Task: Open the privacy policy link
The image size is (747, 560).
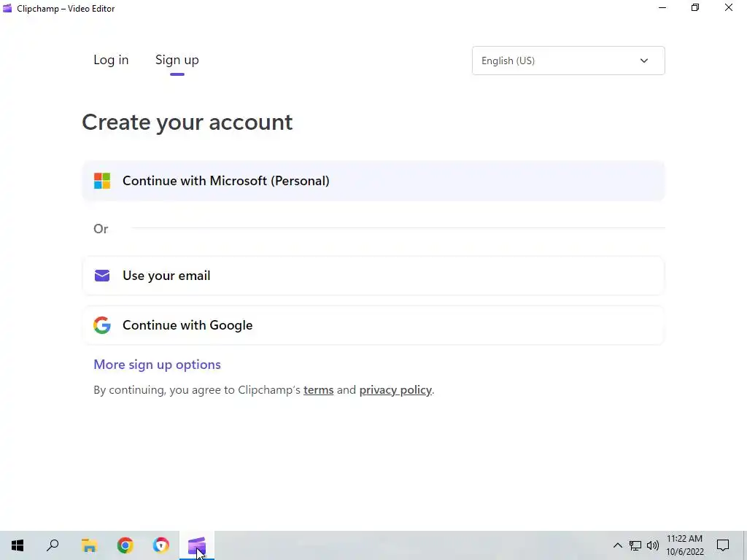Action: click(395, 390)
